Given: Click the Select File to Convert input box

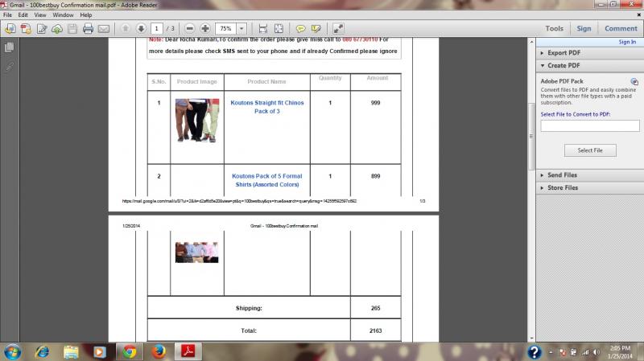Looking at the screenshot, I should click(590, 125).
